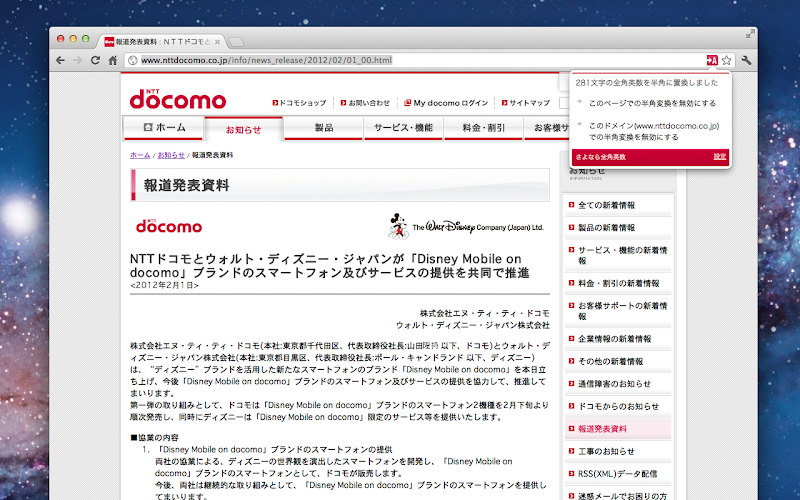
Task: Click the full-width conversion extension icon
Action: click(712, 60)
